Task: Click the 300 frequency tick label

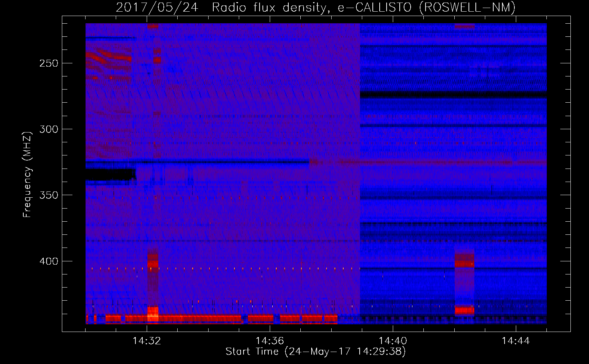Action: tap(49, 129)
